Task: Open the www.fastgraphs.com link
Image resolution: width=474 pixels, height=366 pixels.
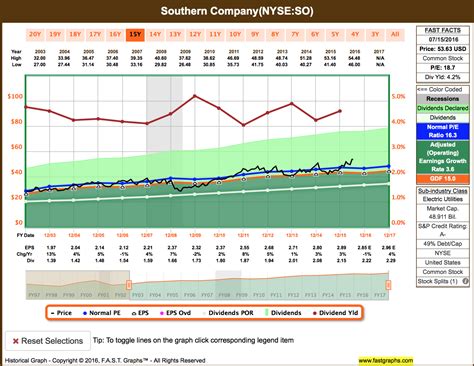Action: tap(386, 360)
